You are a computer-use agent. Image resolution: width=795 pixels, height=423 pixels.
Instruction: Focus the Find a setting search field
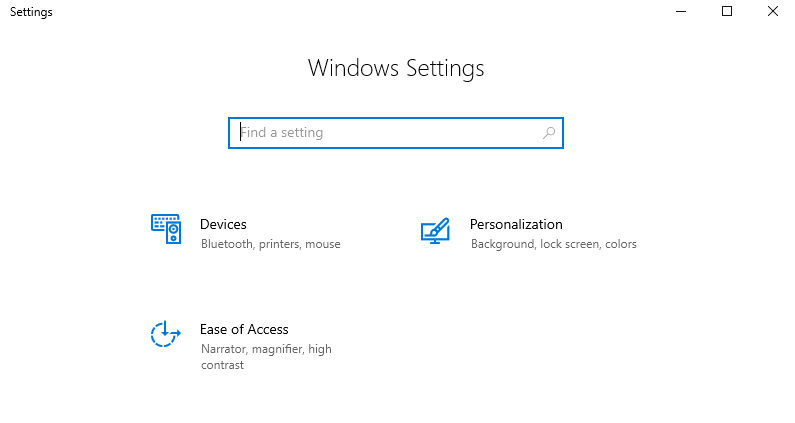pos(396,133)
